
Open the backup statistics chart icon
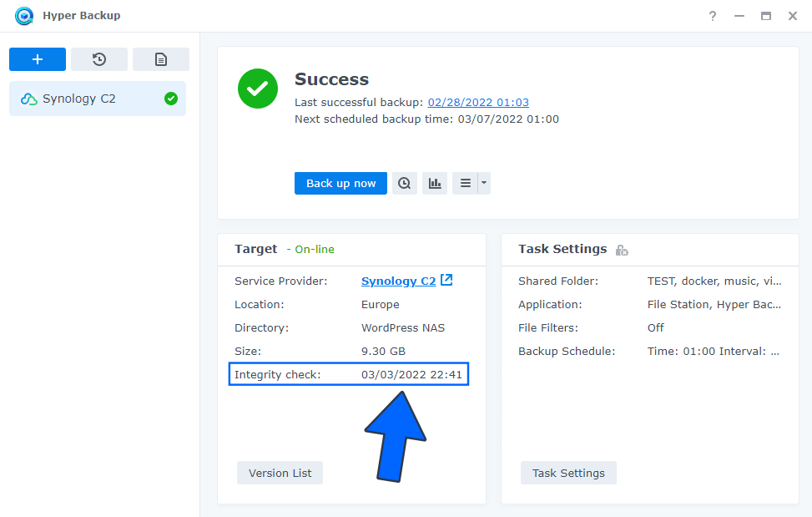click(435, 184)
